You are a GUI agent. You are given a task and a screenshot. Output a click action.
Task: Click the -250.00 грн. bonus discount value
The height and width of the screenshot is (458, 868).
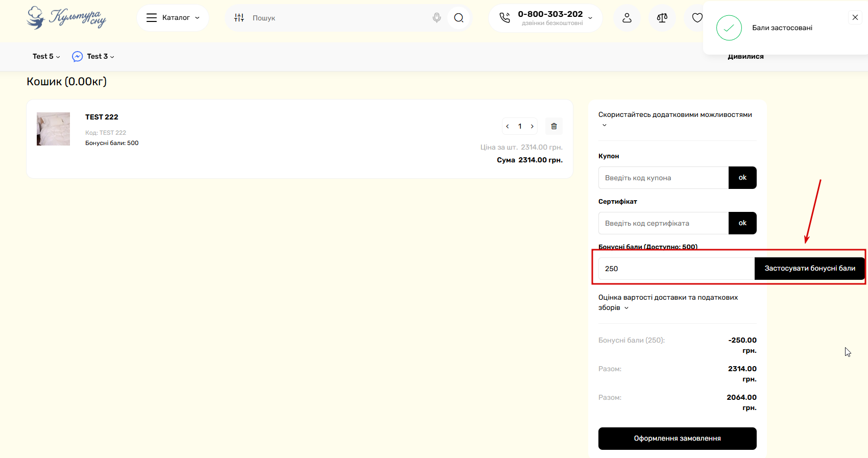pyautogui.click(x=742, y=345)
